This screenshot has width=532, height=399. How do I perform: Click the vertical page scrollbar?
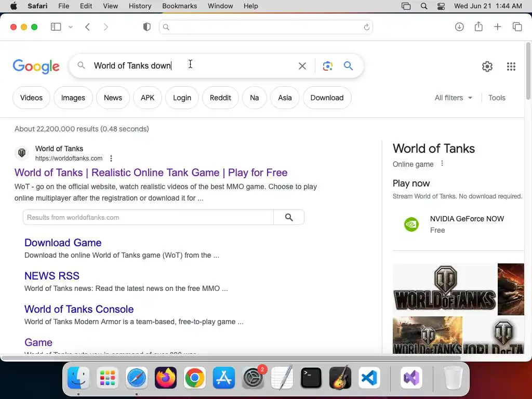(x=528, y=71)
